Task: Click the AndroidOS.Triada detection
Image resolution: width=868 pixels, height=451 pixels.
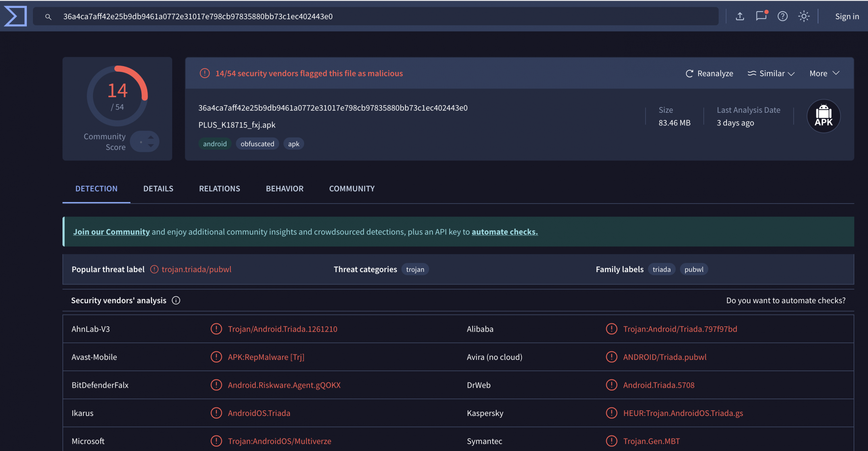Action: tap(259, 413)
